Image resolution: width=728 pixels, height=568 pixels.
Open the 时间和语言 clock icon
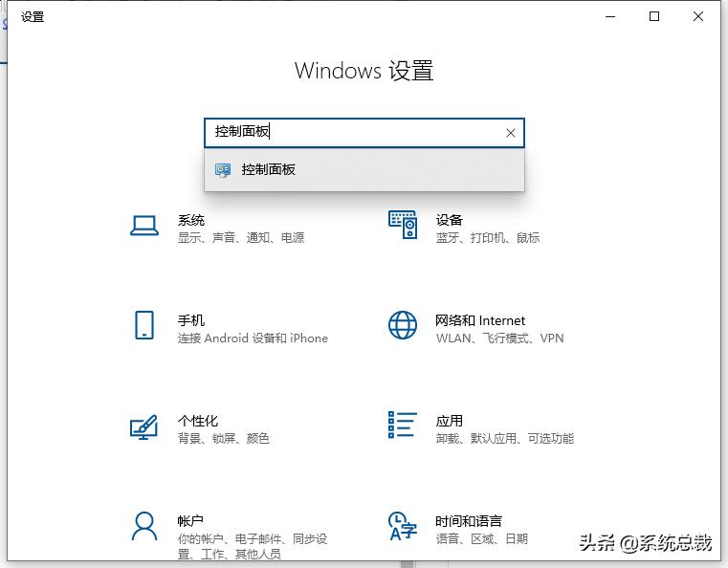point(403,526)
